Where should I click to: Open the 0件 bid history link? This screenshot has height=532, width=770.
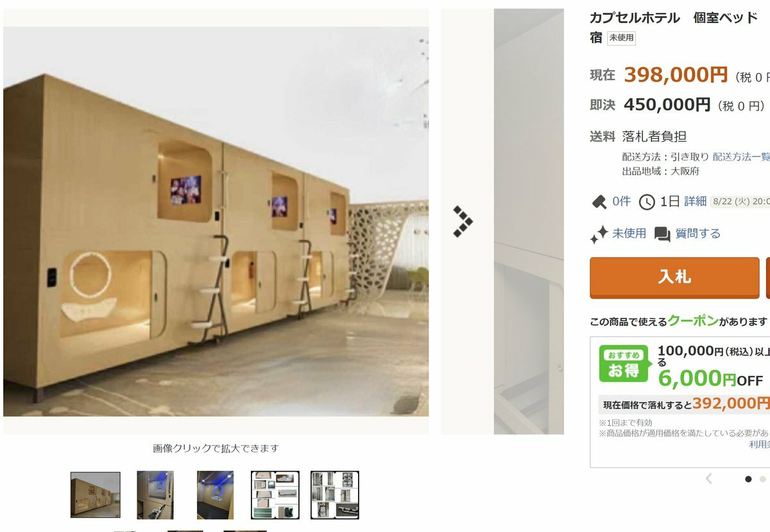click(x=621, y=202)
